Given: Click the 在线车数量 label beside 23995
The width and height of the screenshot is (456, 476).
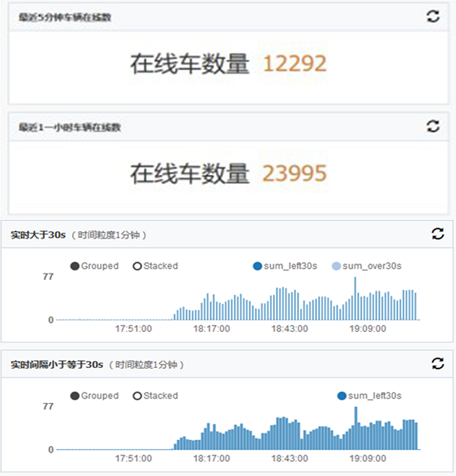Looking at the screenshot, I should (190, 173).
